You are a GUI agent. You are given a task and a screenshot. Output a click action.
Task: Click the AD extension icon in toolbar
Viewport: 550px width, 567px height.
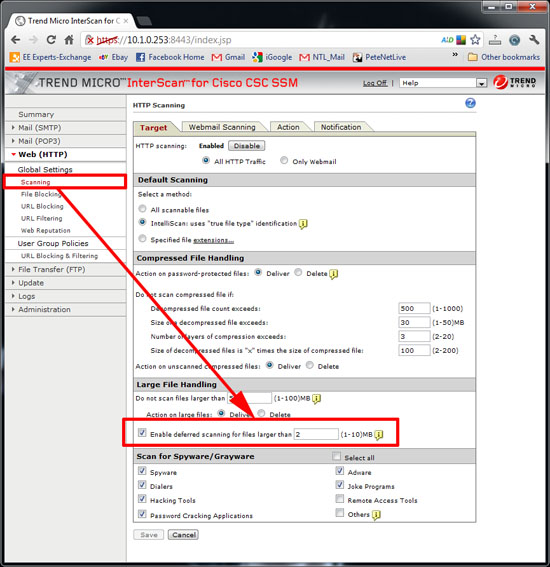click(447, 40)
